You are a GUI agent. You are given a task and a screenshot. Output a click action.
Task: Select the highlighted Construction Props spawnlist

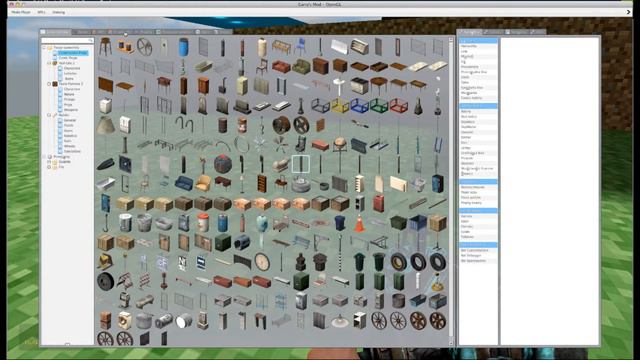coord(73,53)
